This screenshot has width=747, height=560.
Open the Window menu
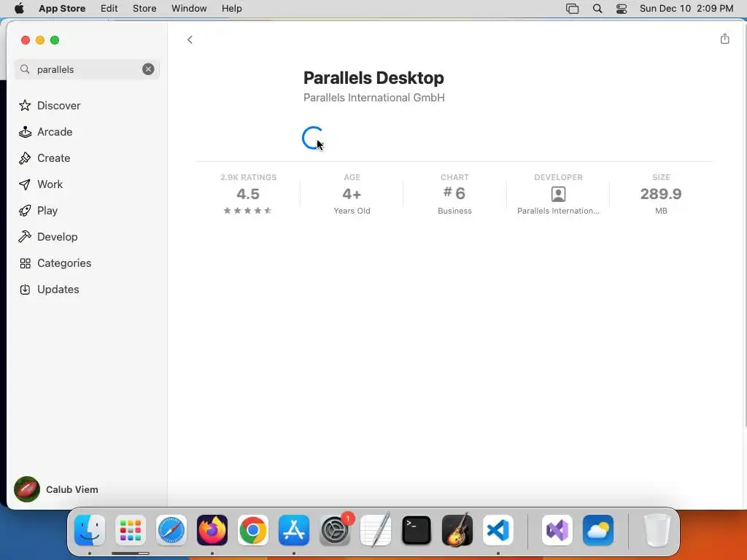tap(189, 8)
